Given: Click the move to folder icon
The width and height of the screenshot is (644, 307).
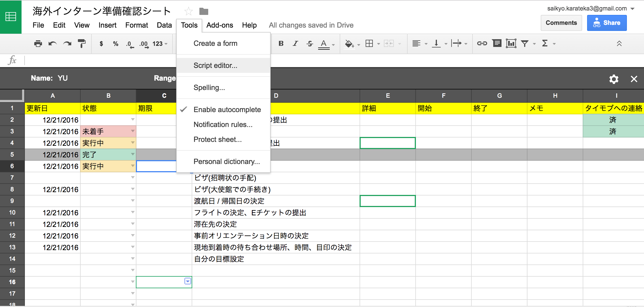Looking at the screenshot, I should (204, 11).
